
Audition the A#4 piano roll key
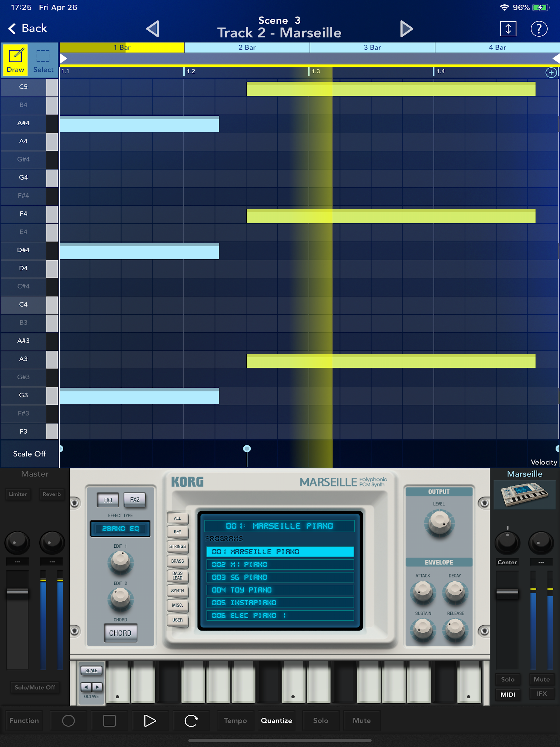click(x=29, y=123)
